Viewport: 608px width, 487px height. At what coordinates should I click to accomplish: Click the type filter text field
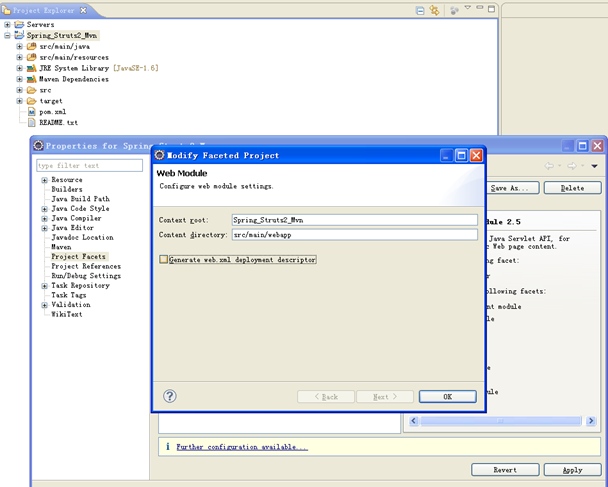pyautogui.click(x=90, y=166)
